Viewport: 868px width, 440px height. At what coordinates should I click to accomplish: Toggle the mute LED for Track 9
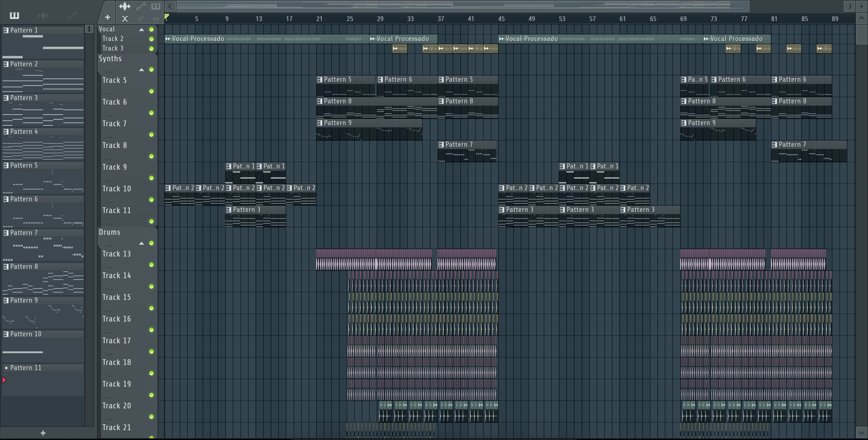(x=152, y=178)
